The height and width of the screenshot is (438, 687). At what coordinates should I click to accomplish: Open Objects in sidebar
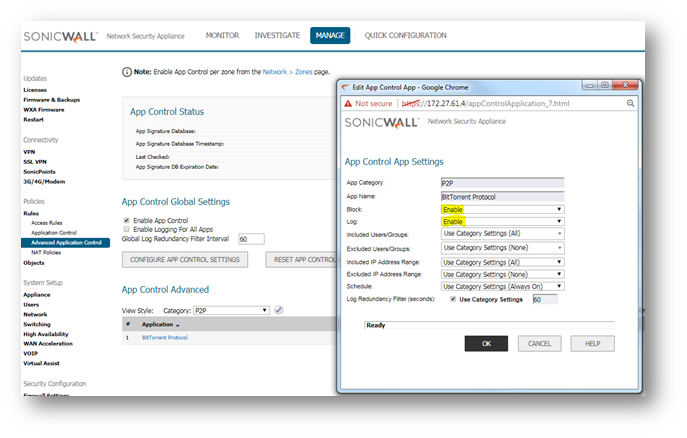(34, 263)
